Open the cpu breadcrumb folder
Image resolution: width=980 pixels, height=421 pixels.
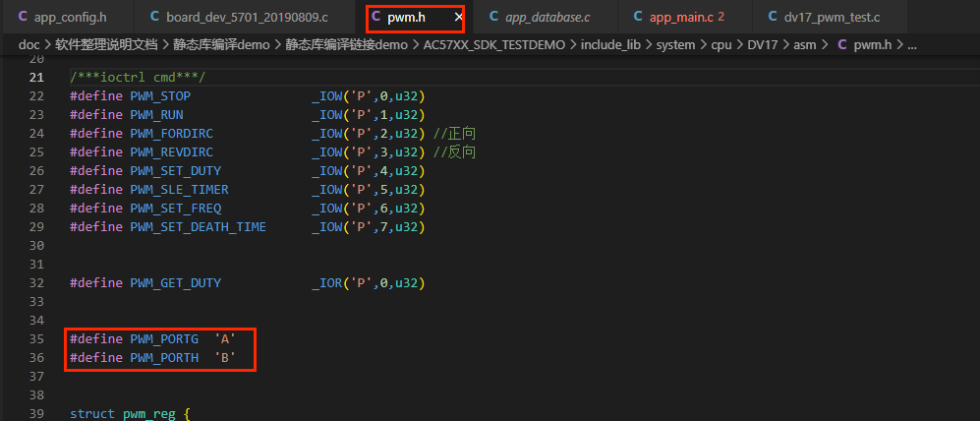[721, 45]
